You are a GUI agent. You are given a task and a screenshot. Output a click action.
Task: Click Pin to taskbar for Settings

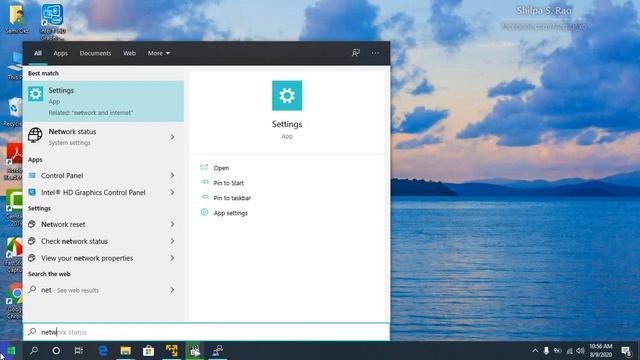[x=232, y=198]
